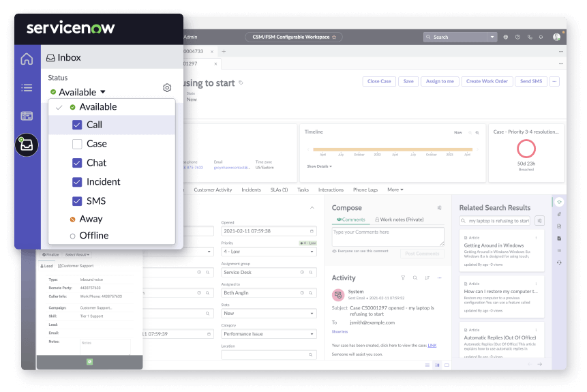Open the phone icon in header
Viewport: 587px width, 392px height.
click(x=530, y=37)
